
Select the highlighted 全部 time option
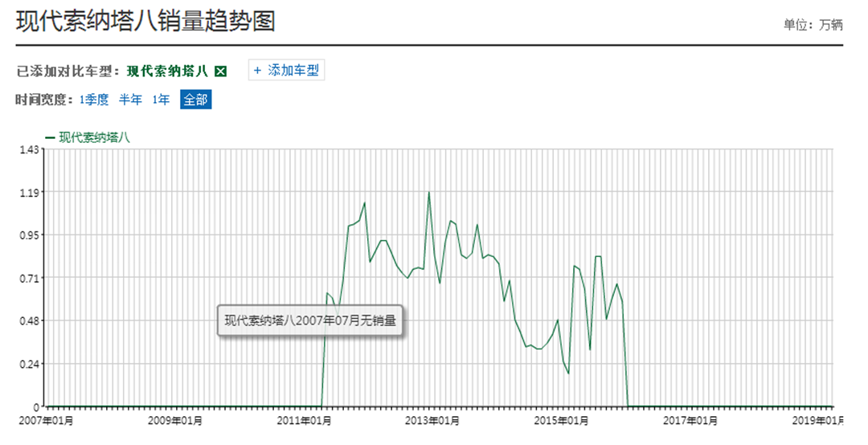pyautogui.click(x=195, y=100)
